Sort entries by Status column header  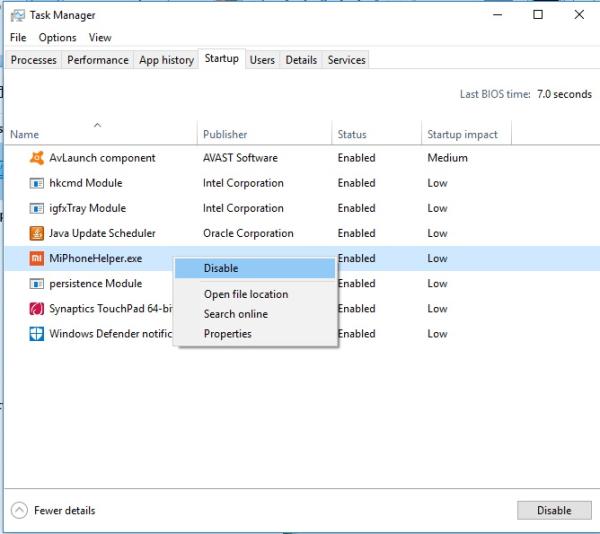pyautogui.click(x=352, y=134)
